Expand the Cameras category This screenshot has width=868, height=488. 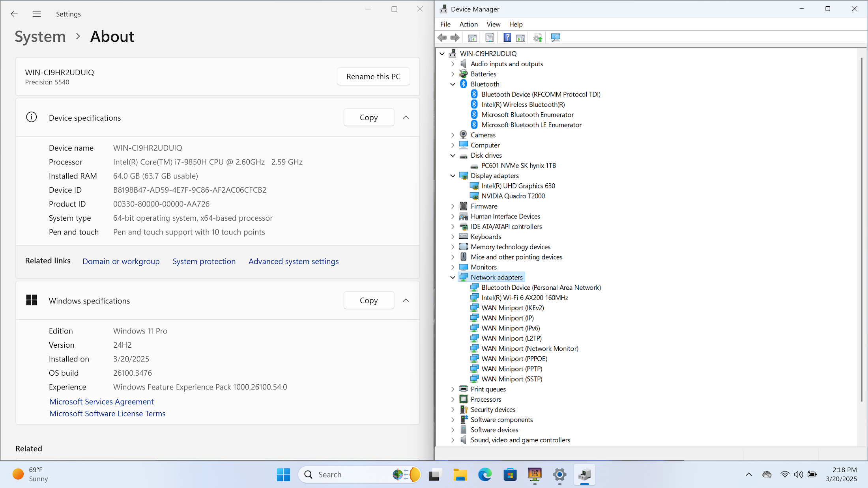(453, 135)
